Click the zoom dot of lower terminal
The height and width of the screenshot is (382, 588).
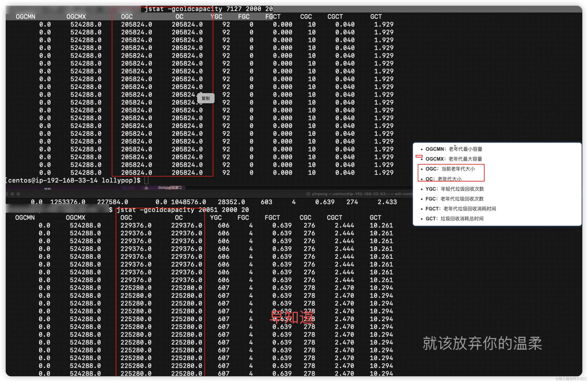pyautogui.click(x=18, y=194)
